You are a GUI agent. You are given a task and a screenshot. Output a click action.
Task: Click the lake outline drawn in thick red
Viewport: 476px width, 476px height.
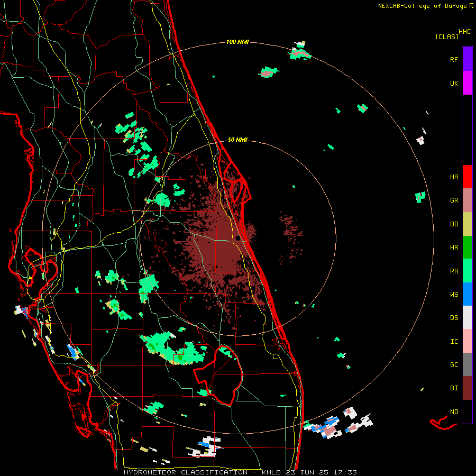coord(218,375)
